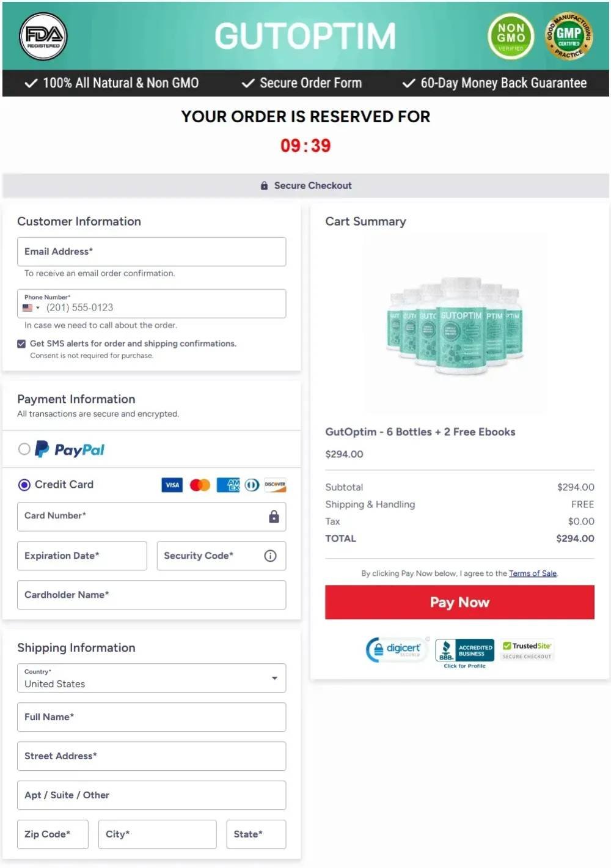Select the Credit Card payment option

click(x=24, y=485)
